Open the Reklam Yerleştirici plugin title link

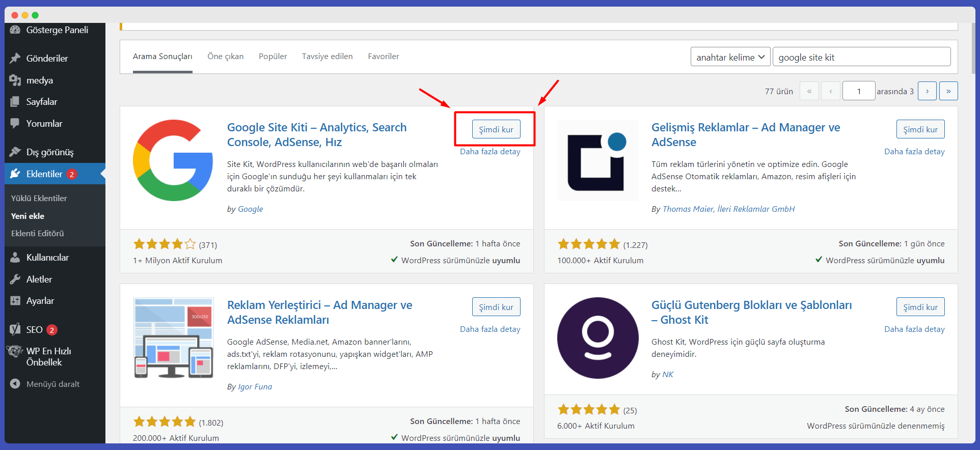point(320,313)
